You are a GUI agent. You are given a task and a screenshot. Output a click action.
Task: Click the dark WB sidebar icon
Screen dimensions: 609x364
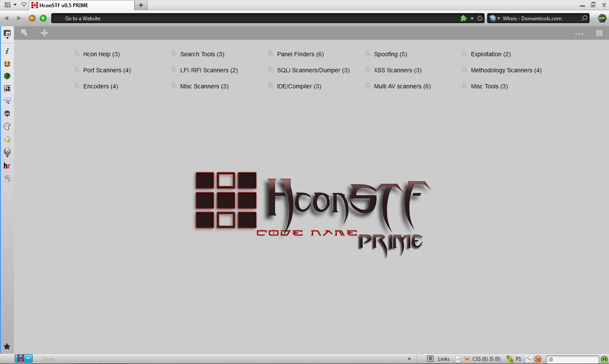(x=7, y=113)
